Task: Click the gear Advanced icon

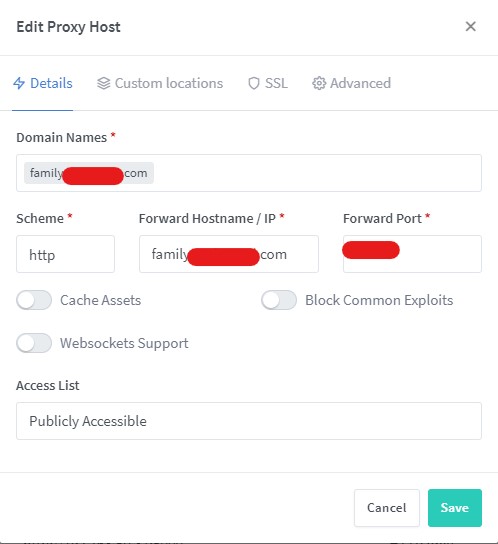Action: (319, 83)
